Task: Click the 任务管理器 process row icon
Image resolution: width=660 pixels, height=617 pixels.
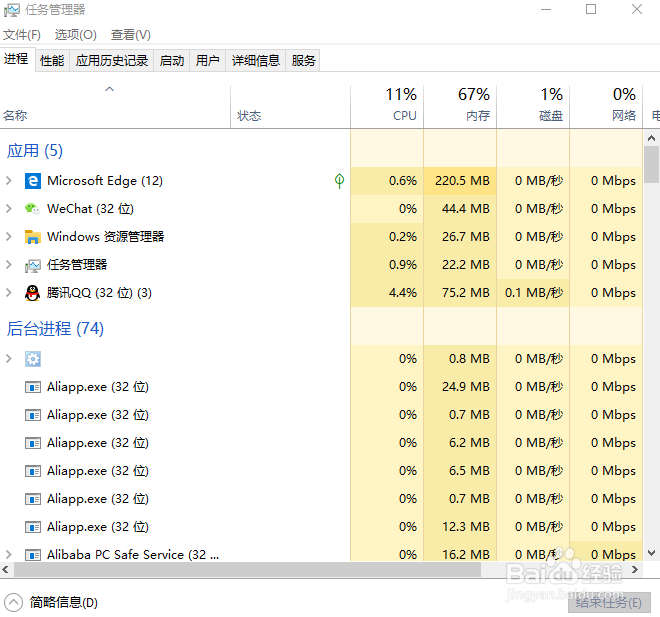Action: click(33, 265)
